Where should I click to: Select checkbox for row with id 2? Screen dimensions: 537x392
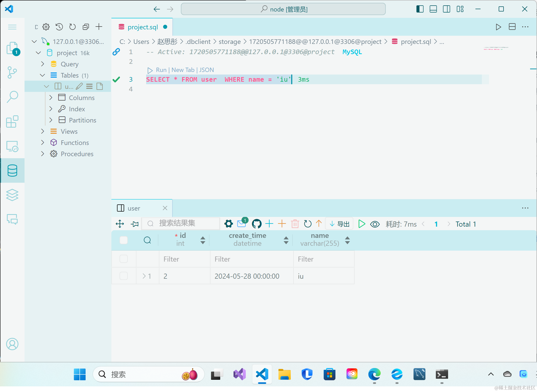124,276
